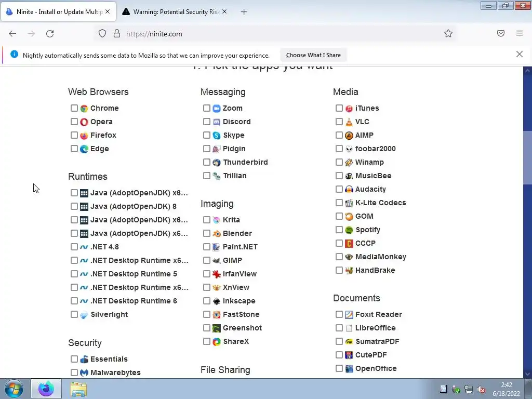This screenshot has width=532, height=399.
Task: Click the iTunes app icon
Action: click(x=349, y=109)
